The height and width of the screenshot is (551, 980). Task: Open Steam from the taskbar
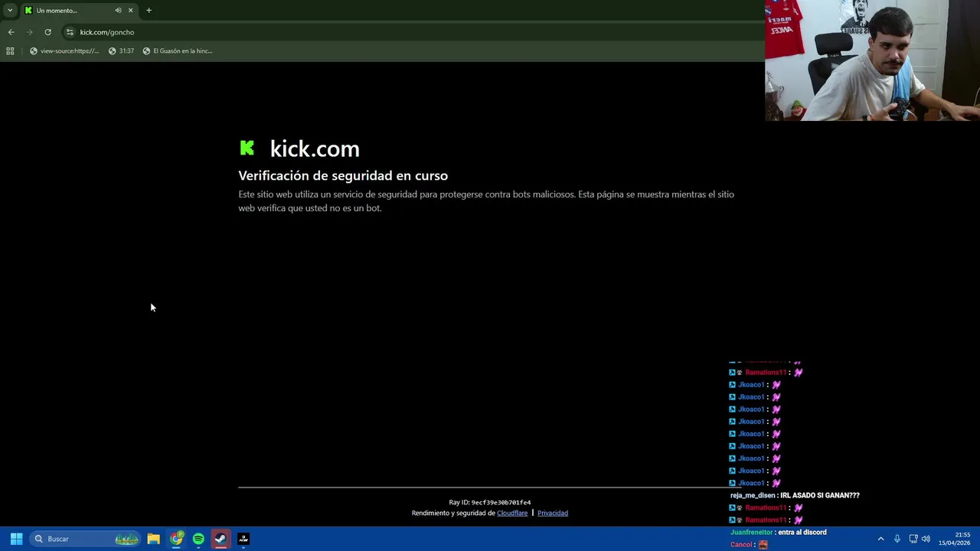point(220,539)
